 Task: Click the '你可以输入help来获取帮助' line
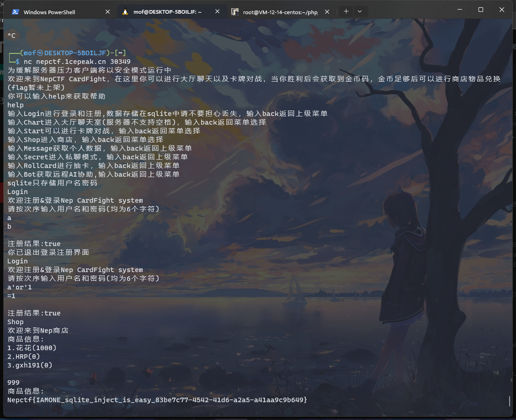pos(56,96)
